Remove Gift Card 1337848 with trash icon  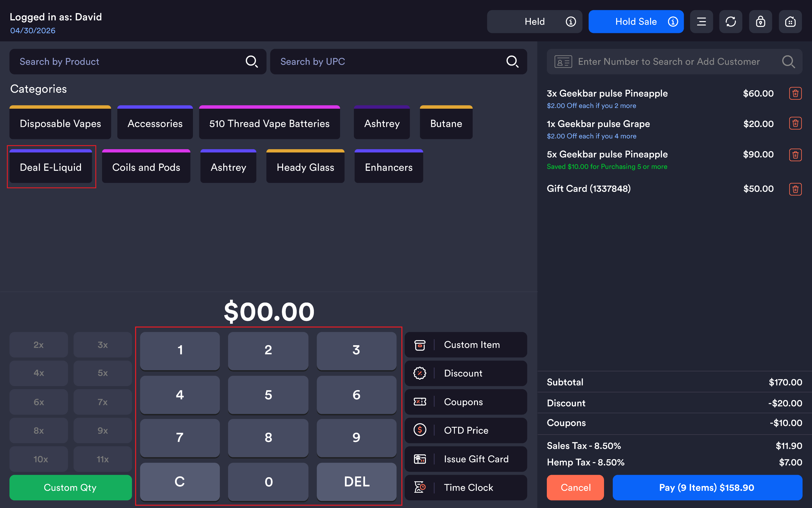(795, 189)
